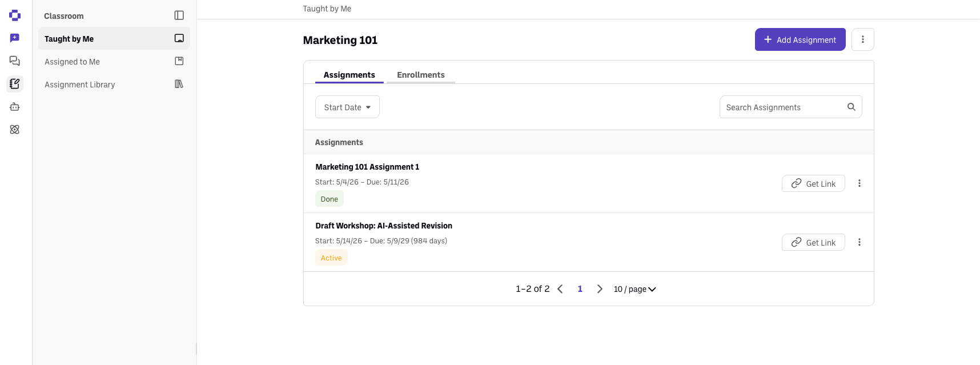Click the Taught by Me breadcrumb text
The image size is (980, 365).
(327, 9)
